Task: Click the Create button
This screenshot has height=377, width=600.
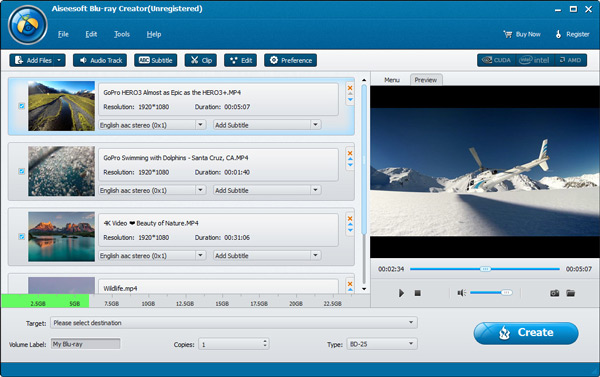Action: click(526, 333)
